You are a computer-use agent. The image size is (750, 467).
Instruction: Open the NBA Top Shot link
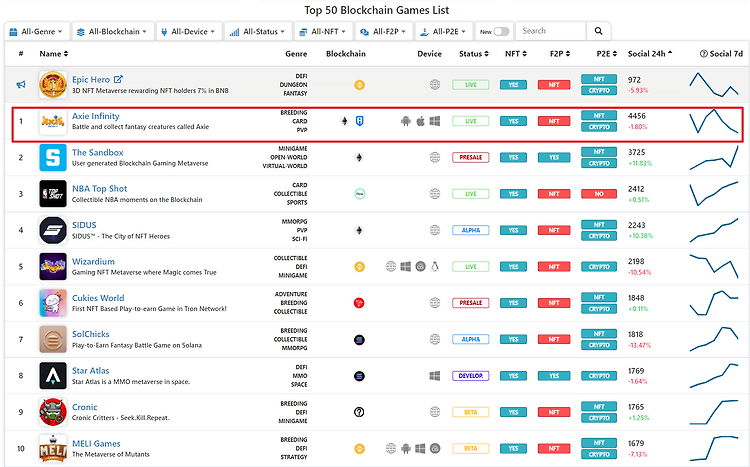click(x=99, y=189)
